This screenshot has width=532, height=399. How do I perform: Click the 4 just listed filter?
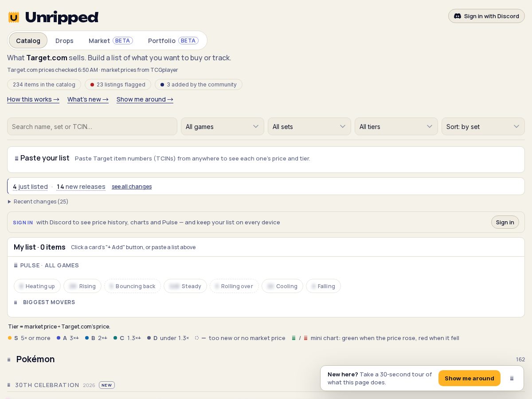[x=30, y=187]
